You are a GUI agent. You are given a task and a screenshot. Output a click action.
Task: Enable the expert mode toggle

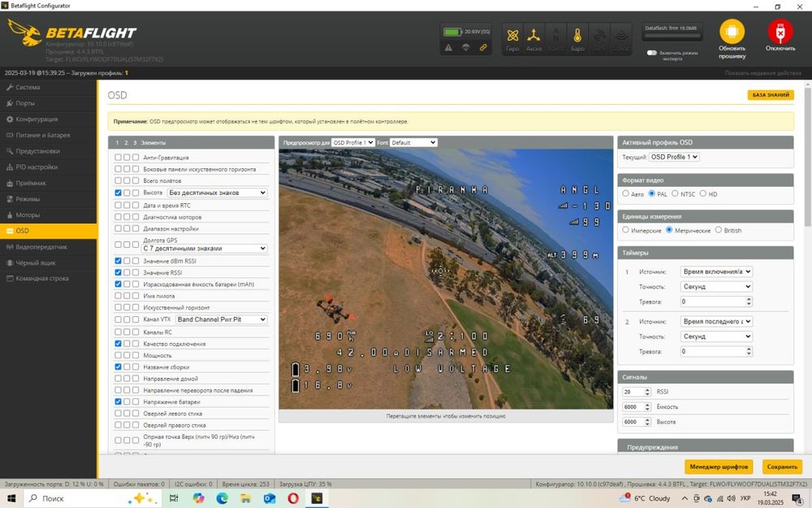[x=651, y=53]
